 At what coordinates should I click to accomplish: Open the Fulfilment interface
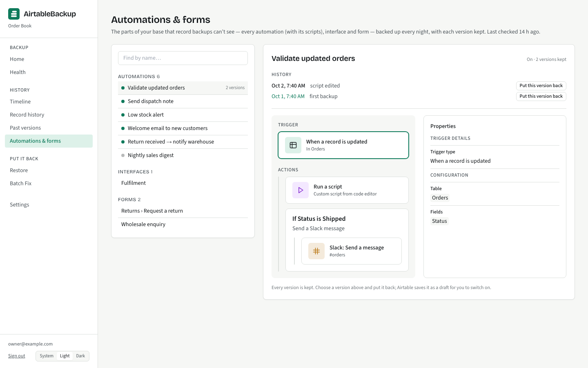pyautogui.click(x=183, y=183)
